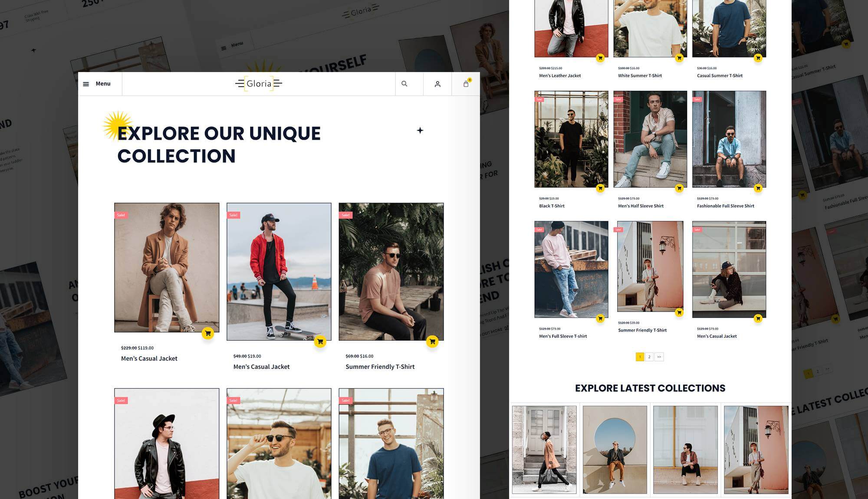The width and height of the screenshot is (868, 499).
Task: Open White Summer T-Shirt product link
Action: [640, 76]
